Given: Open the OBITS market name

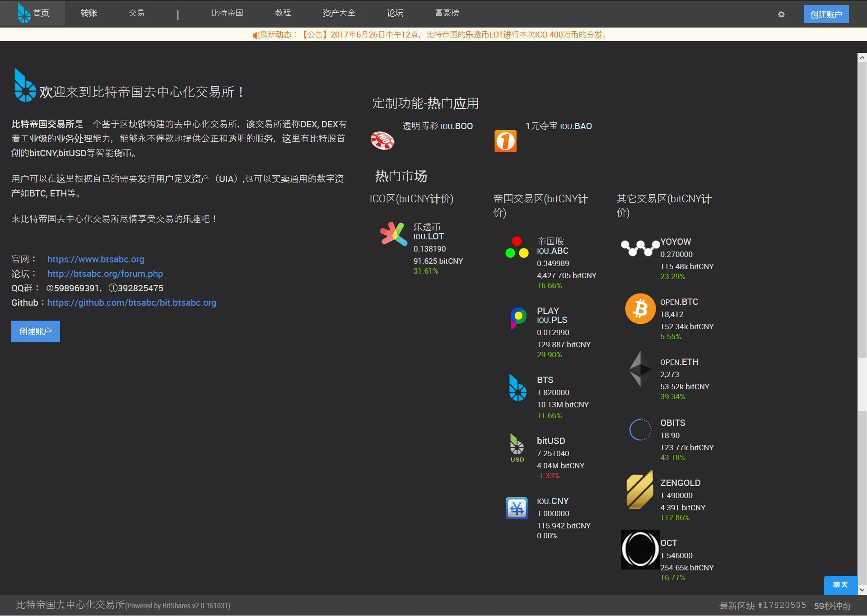Looking at the screenshot, I should tap(673, 423).
